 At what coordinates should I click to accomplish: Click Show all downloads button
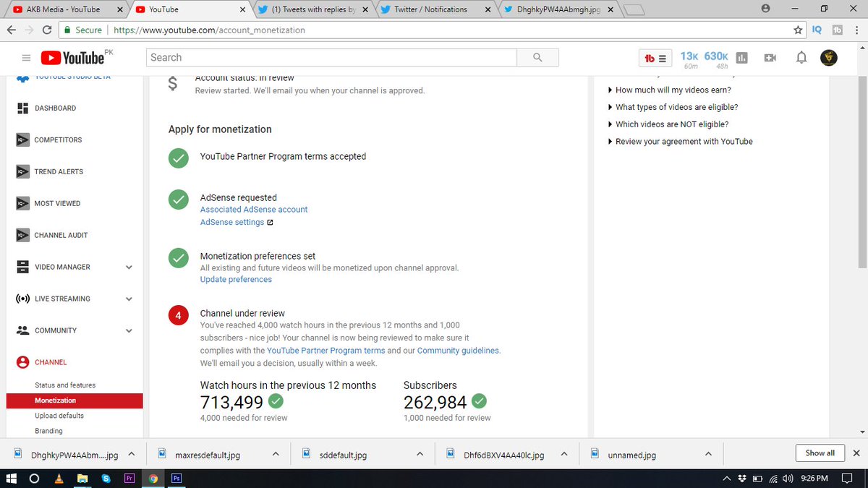820,453
